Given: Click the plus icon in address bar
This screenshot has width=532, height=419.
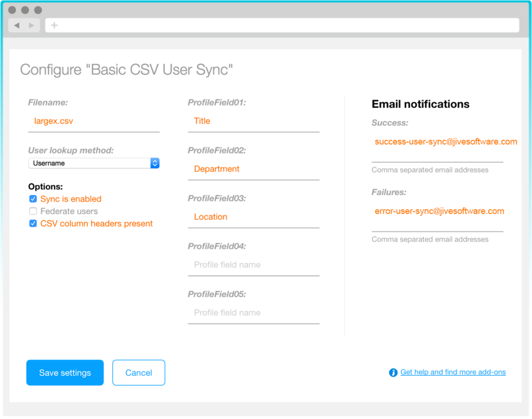Looking at the screenshot, I should point(54,25).
